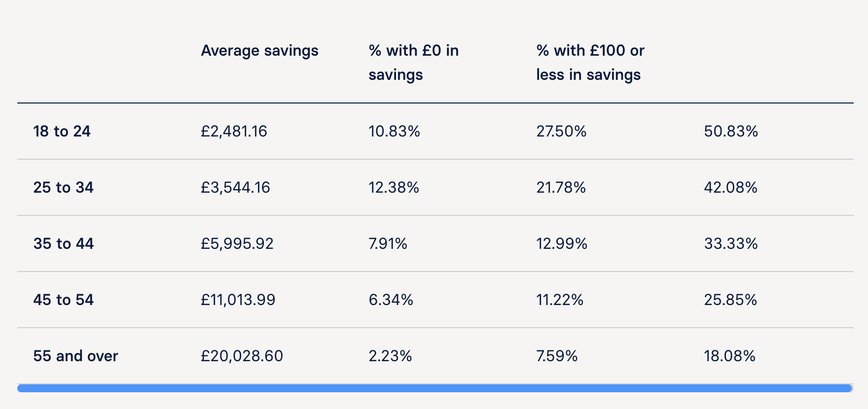Click the 12.38% cell
Image resolution: width=868 pixels, height=409 pixels.
394,188
